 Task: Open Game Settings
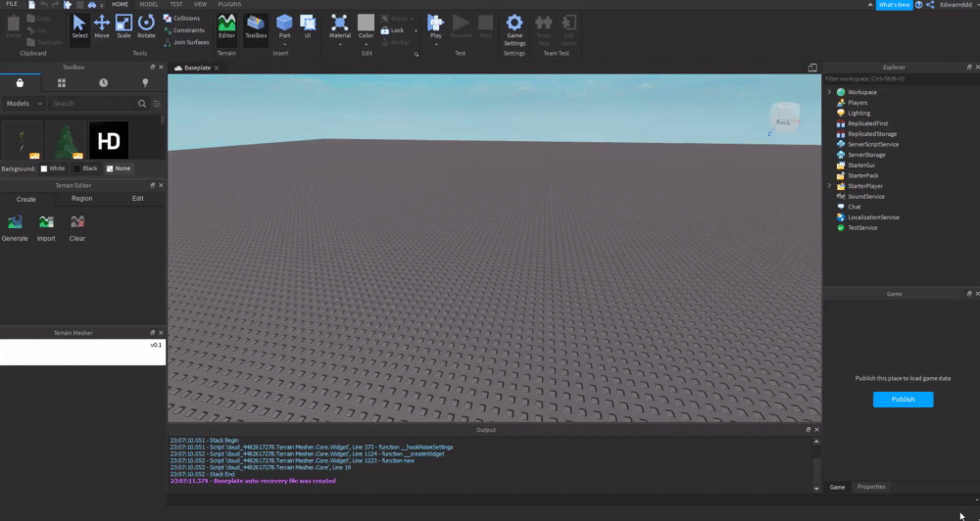pyautogui.click(x=514, y=30)
